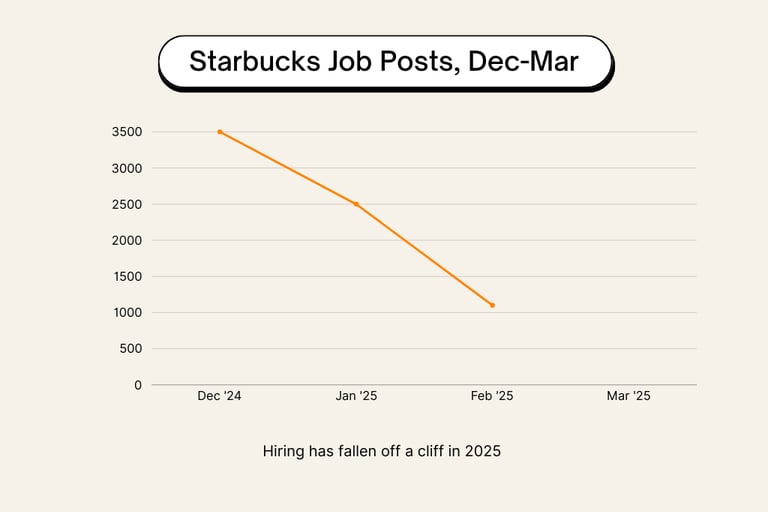Click the Feb '25 x-axis label

[492, 396]
